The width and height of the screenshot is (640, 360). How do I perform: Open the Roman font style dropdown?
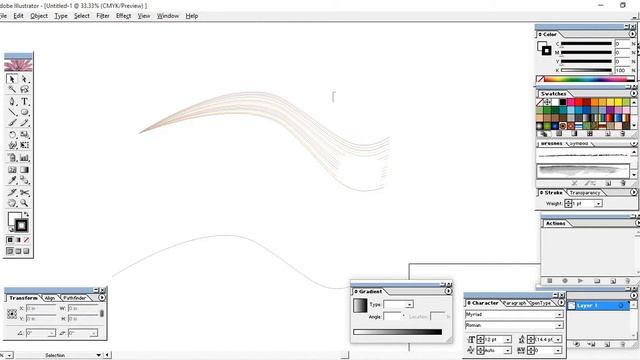pyautogui.click(x=559, y=325)
